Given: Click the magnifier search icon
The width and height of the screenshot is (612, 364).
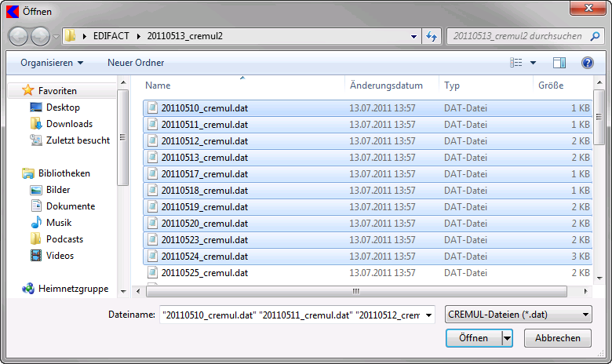Looking at the screenshot, I should (595, 36).
